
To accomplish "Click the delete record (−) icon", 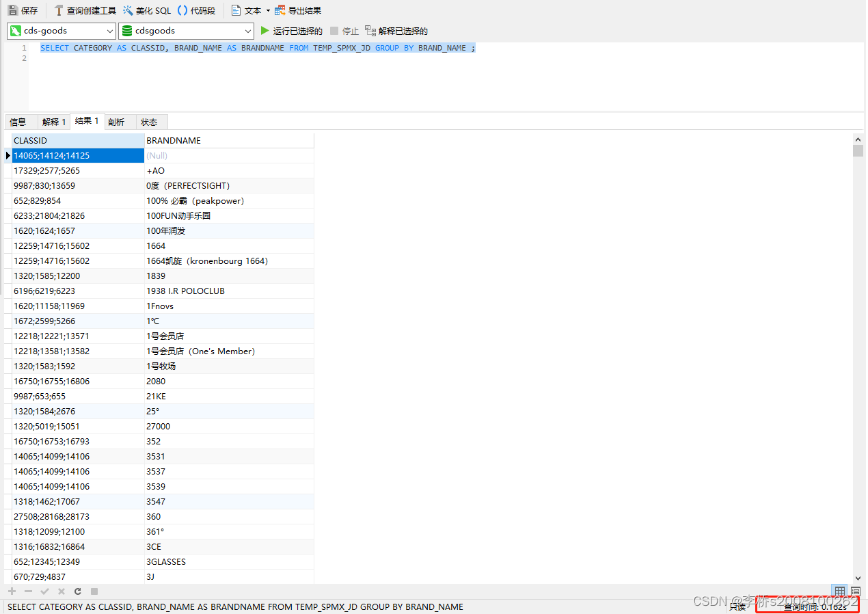I will coord(28,591).
